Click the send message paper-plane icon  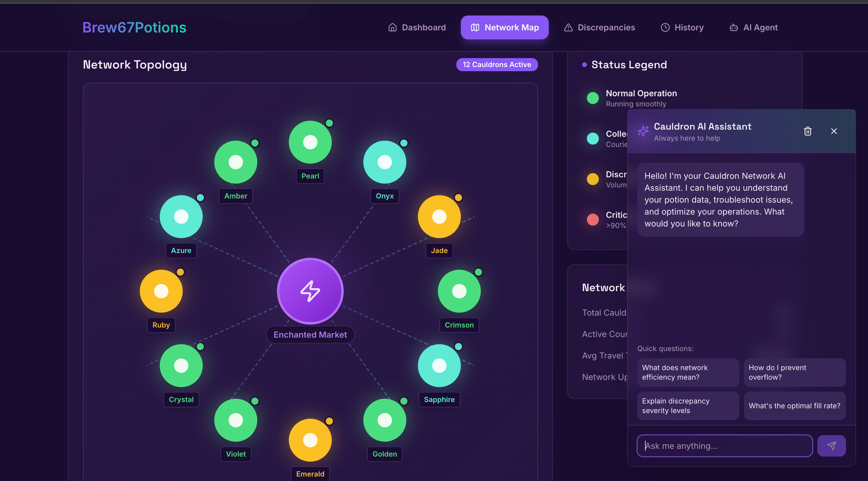[x=831, y=446]
